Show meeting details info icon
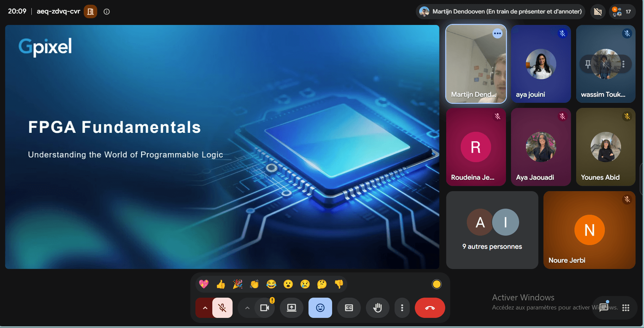644x328 pixels. point(107,11)
